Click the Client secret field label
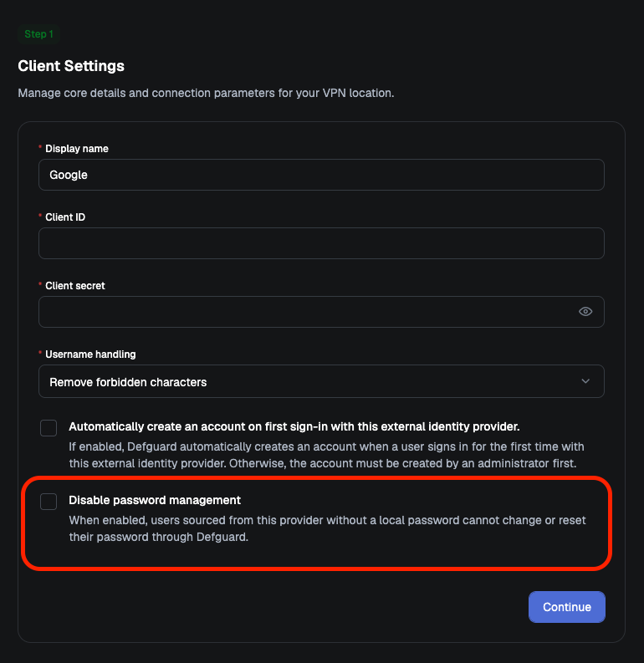This screenshot has width=644, height=663. tap(74, 285)
